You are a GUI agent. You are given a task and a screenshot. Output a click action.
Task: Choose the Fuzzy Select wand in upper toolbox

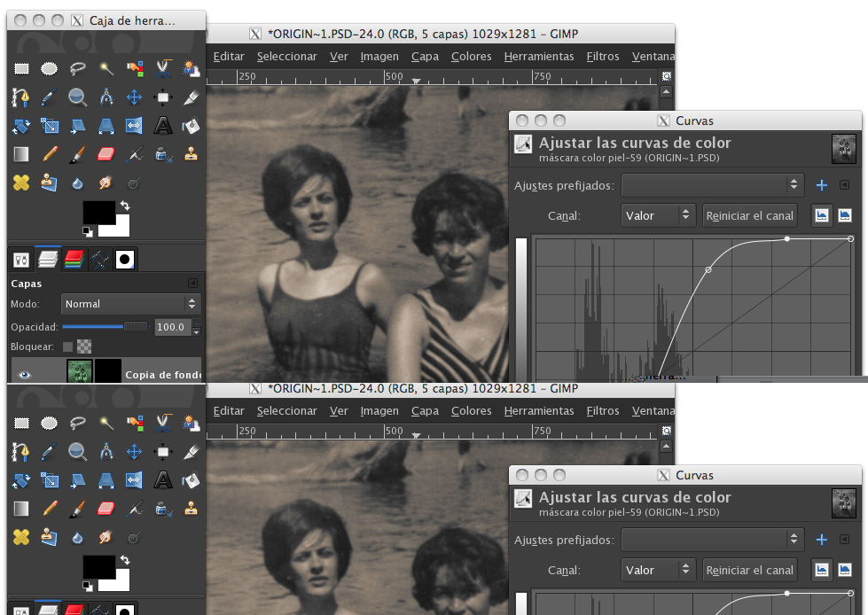106,68
